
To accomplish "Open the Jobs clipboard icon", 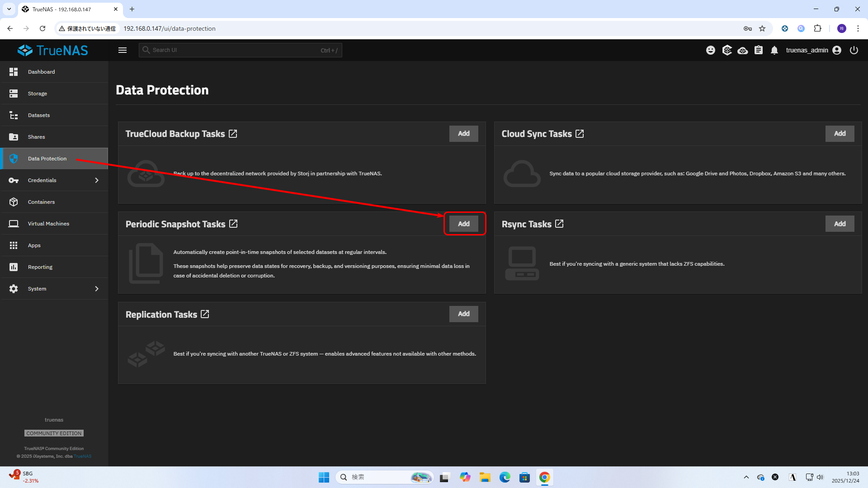I will [759, 50].
